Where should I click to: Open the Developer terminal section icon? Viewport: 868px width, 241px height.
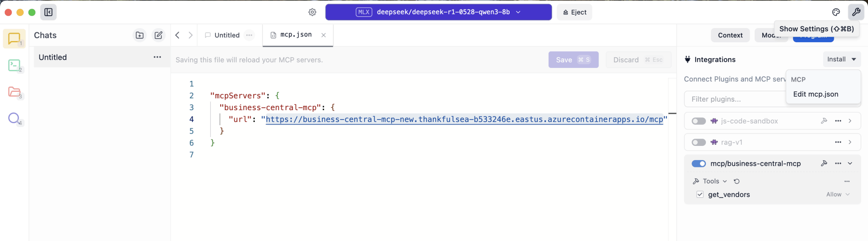coord(15,65)
